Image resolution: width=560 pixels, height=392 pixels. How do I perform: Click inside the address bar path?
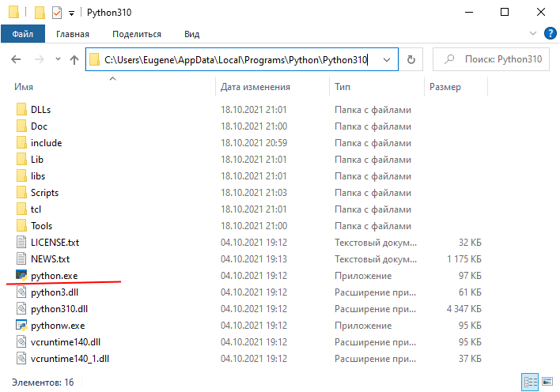(x=236, y=59)
